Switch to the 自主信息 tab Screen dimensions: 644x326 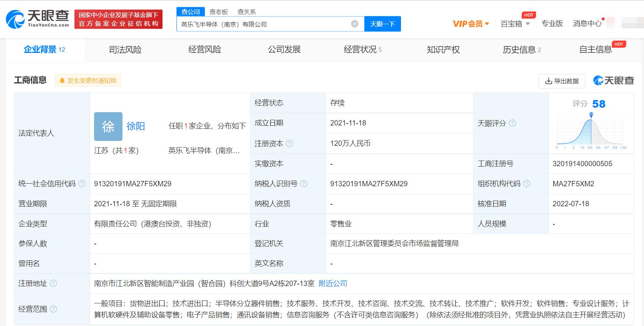596,49
